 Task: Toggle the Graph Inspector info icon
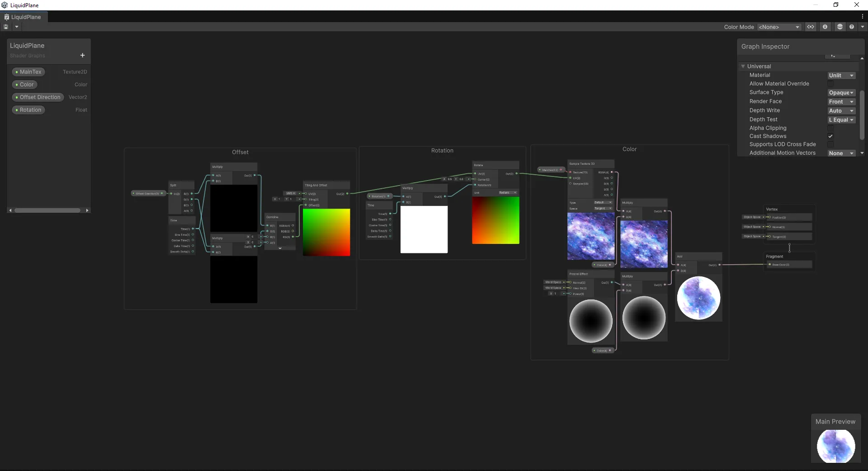(x=825, y=27)
